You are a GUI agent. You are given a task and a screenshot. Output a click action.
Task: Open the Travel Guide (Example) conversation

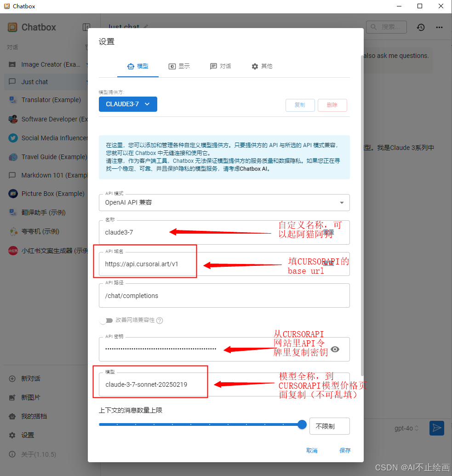point(46,157)
